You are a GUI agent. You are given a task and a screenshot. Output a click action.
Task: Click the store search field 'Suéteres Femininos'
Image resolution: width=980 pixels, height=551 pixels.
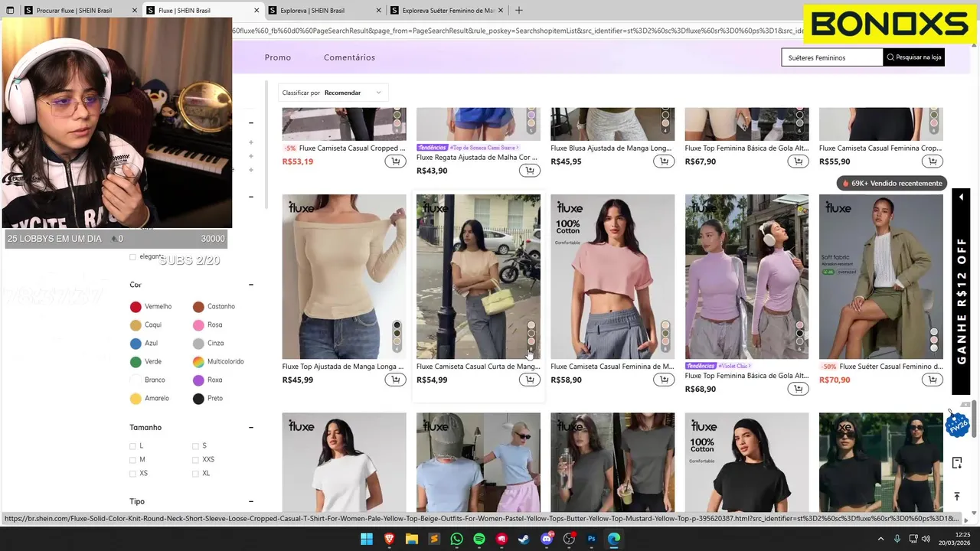(x=832, y=57)
